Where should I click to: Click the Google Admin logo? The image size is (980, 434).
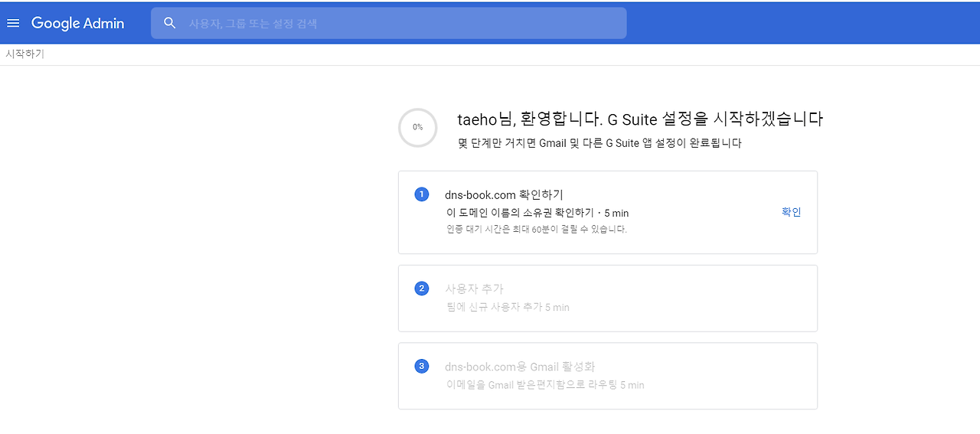[x=77, y=23]
